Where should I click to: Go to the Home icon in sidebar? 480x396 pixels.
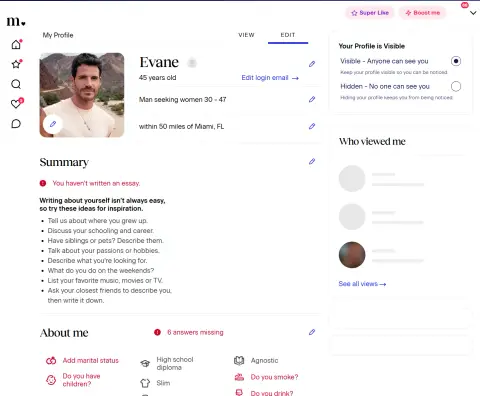pos(16,44)
